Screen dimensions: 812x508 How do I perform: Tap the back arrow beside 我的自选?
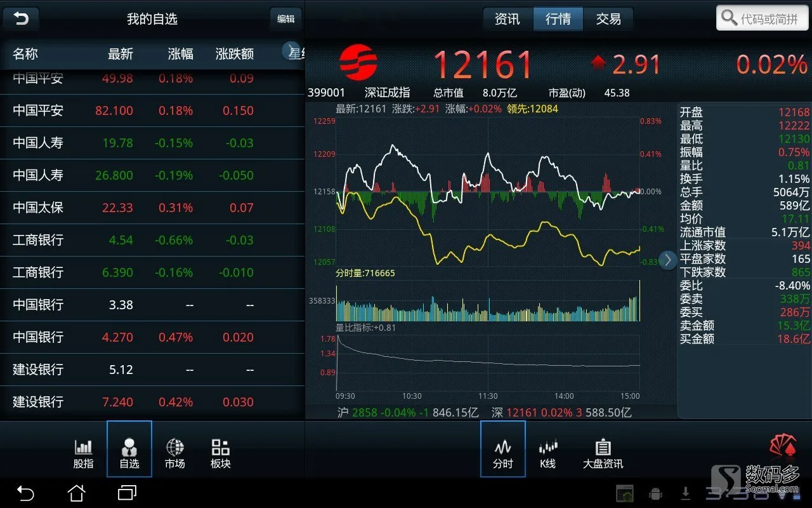[x=21, y=18]
